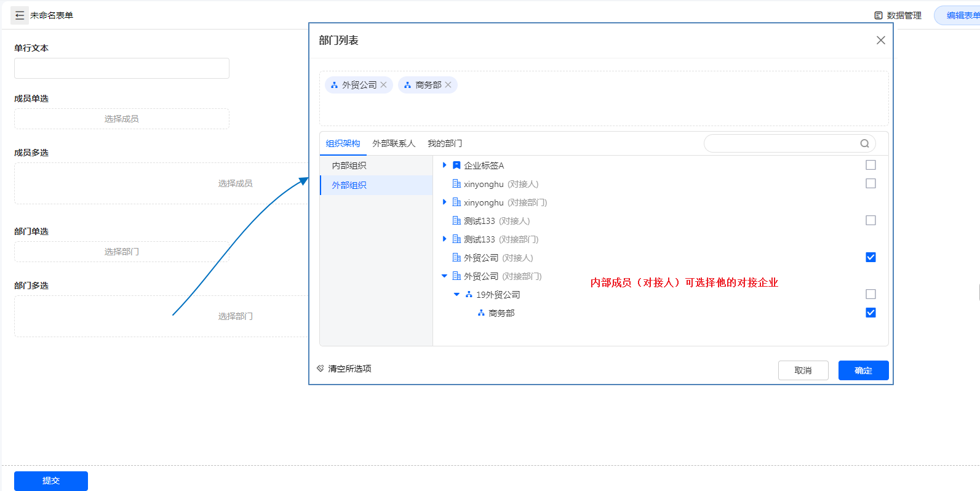
Task: Remove the 外贸公司 tag using its X
Action: [x=384, y=85]
